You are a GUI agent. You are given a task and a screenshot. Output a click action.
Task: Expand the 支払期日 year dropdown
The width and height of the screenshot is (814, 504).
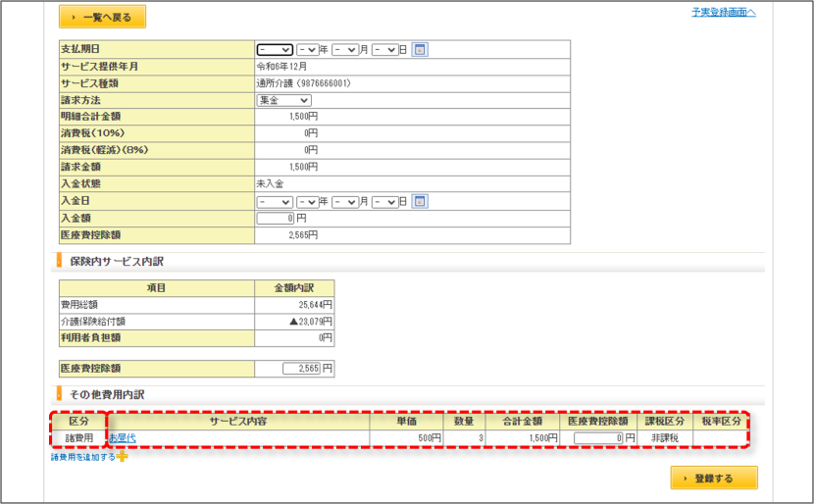coord(307,50)
